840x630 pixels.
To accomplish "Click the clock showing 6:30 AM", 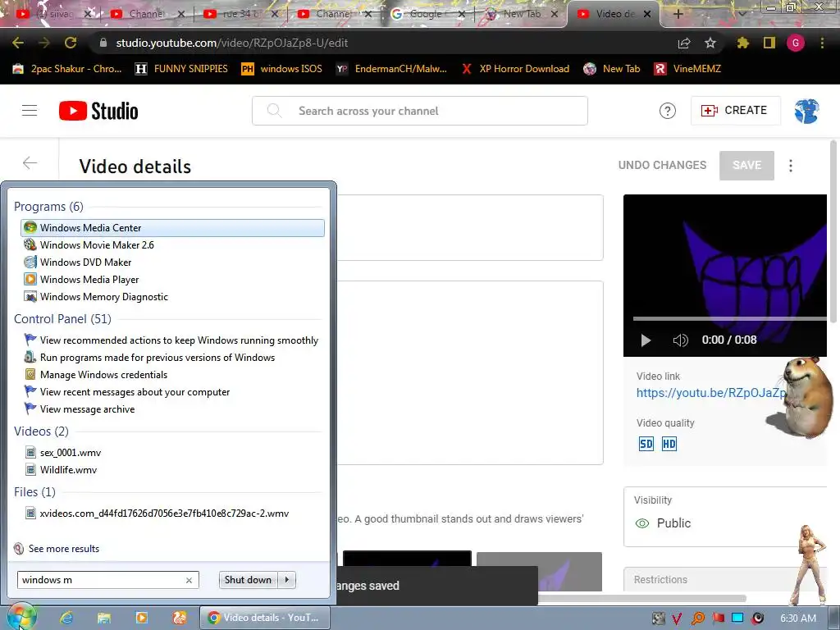I will click(x=798, y=619).
